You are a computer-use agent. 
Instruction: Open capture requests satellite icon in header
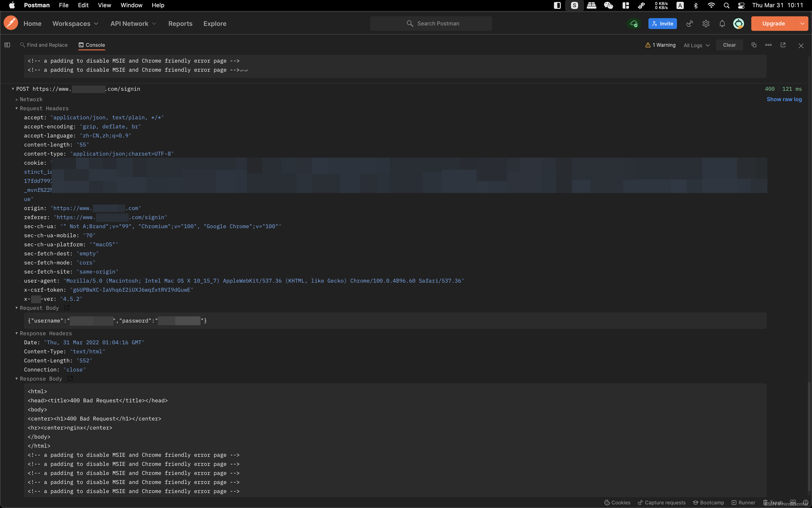[x=689, y=24]
